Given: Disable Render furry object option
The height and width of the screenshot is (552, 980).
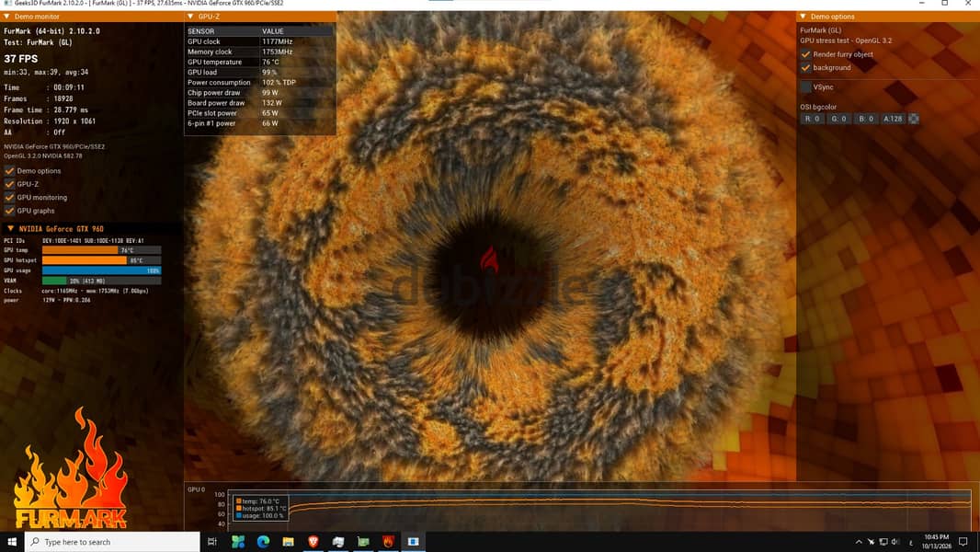Looking at the screenshot, I should (x=805, y=54).
